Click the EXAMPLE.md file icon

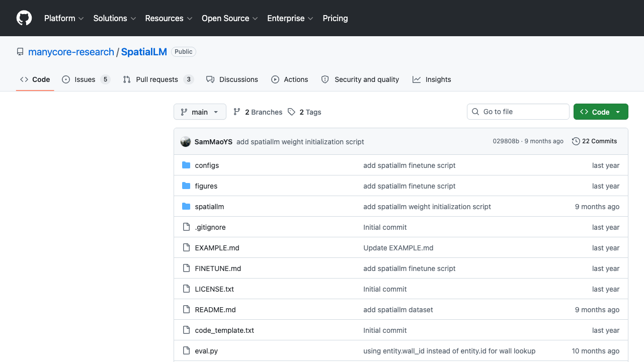pos(186,248)
